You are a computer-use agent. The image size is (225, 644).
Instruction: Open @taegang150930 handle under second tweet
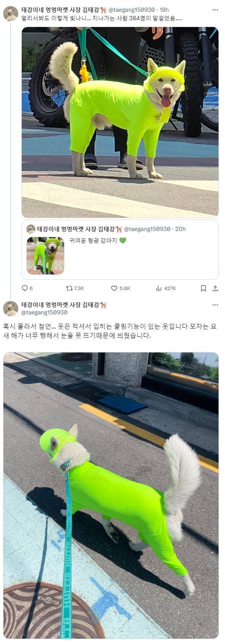pyautogui.click(x=44, y=312)
